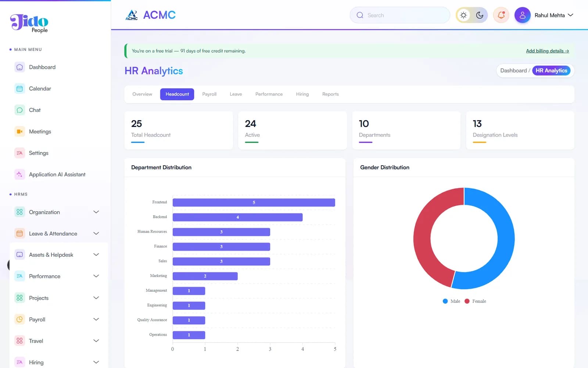This screenshot has height=368, width=588.
Task: Switch to dark mode with moon toggle
Action: click(x=480, y=15)
